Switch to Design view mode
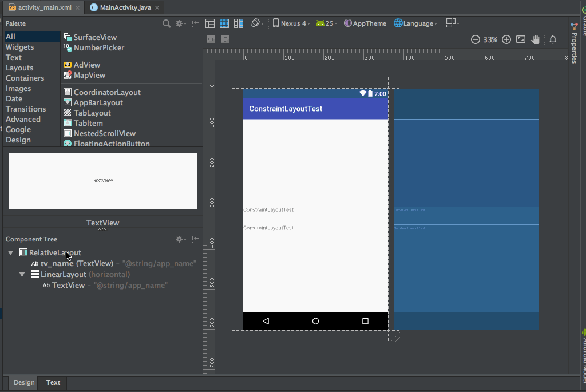Image resolution: width=586 pixels, height=392 pixels. click(210, 23)
